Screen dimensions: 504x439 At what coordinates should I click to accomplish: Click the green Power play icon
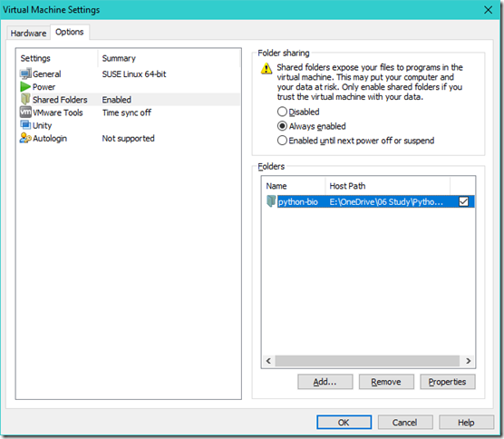25,86
